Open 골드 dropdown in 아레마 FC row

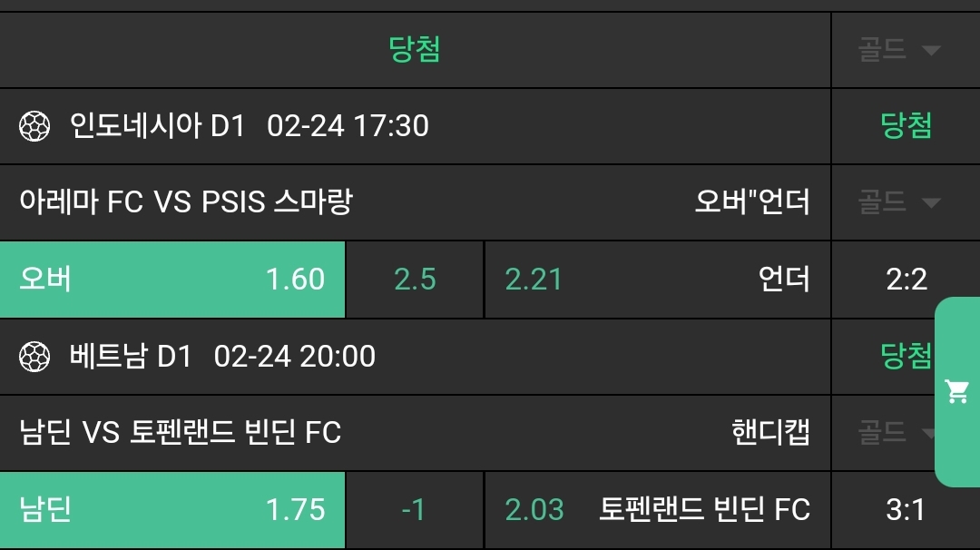coord(898,202)
